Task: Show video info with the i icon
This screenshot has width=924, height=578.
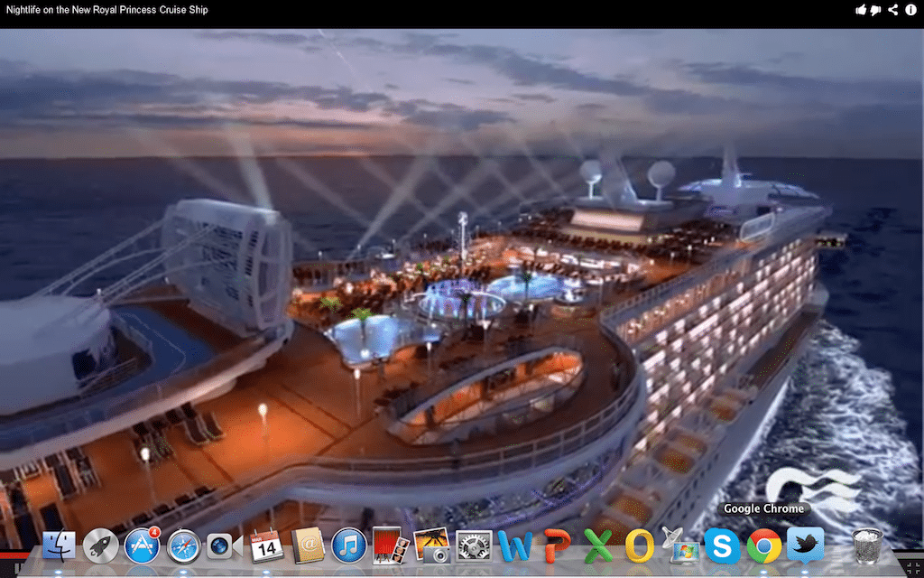Action: tap(911, 9)
